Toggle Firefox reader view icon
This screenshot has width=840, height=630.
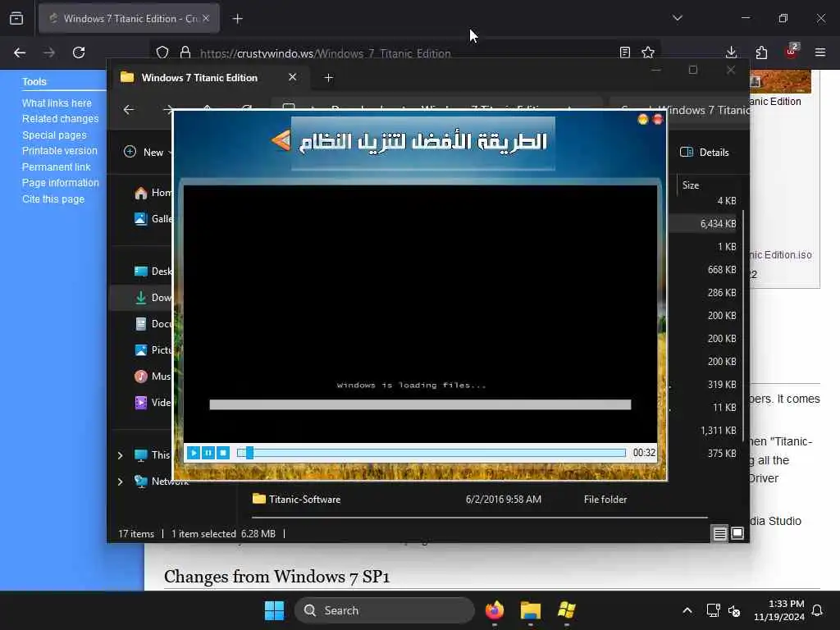[624, 52]
